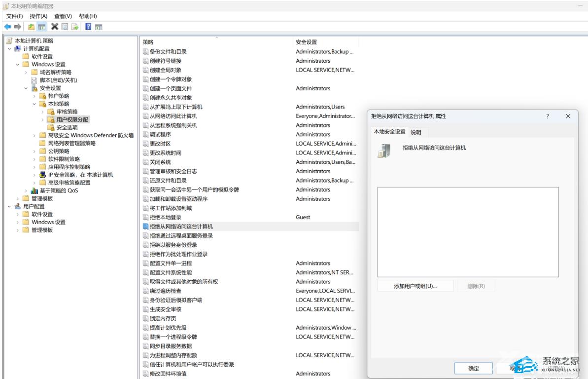This screenshot has height=379, width=588.
Task: Click the Forward arrow toolbar icon
Action: pos(18,27)
